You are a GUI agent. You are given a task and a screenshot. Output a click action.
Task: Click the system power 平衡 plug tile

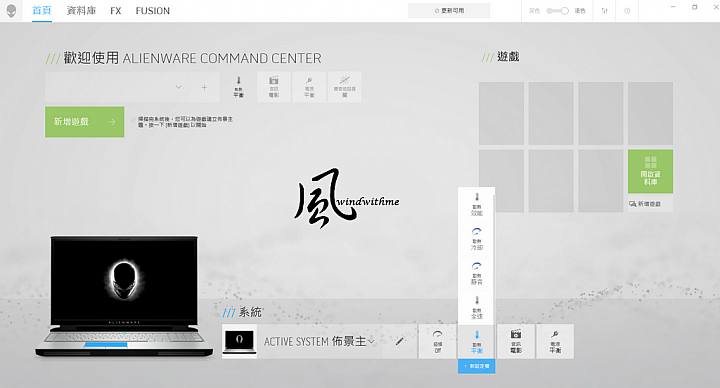click(555, 342)
